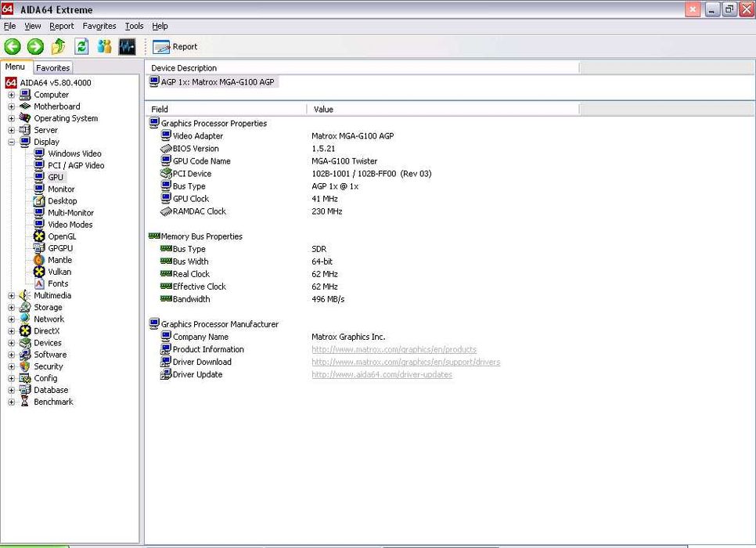This screenshot has width=756, height=548.
Task: Expand the Motherboard tree node
Action: pyautogui.click(x=11, y=106)
